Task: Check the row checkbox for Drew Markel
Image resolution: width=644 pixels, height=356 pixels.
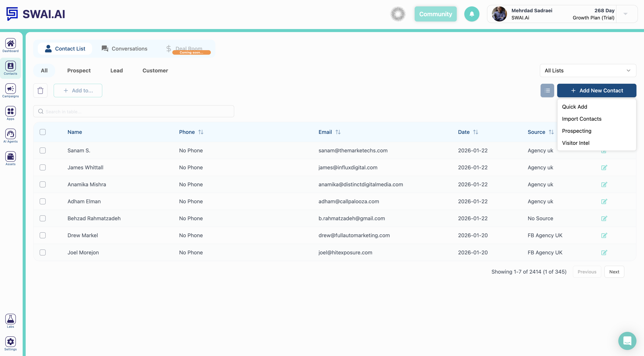Action: 42,235
